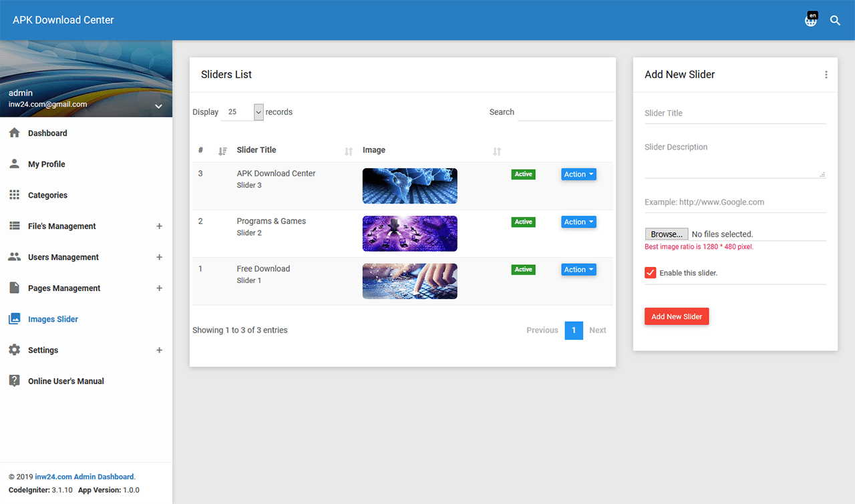The height and width of the screenshot is (504, 855).
Task: Click the Online User's Manual help icon
Action: (14, 381)
